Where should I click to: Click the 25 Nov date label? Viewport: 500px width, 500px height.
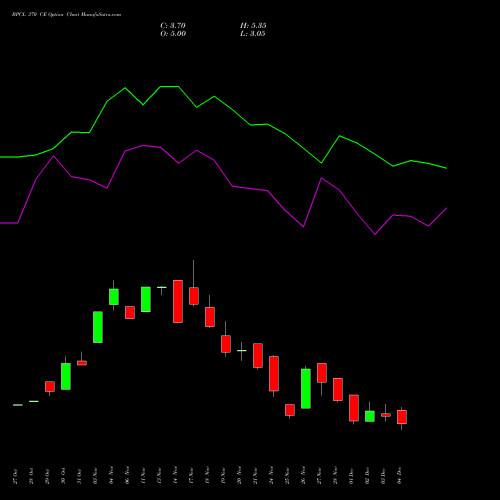287,476
